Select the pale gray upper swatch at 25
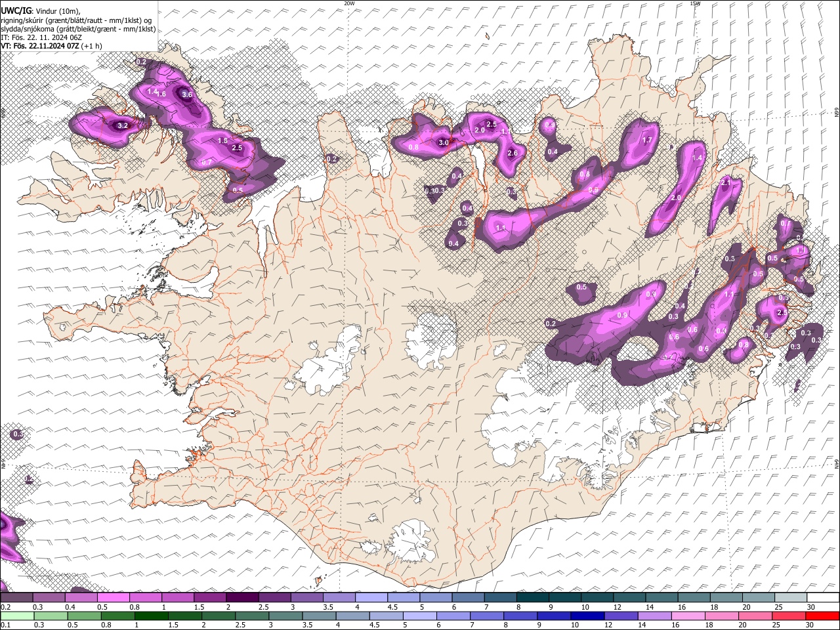The image size is (840, 630). [x=789, y=598]
